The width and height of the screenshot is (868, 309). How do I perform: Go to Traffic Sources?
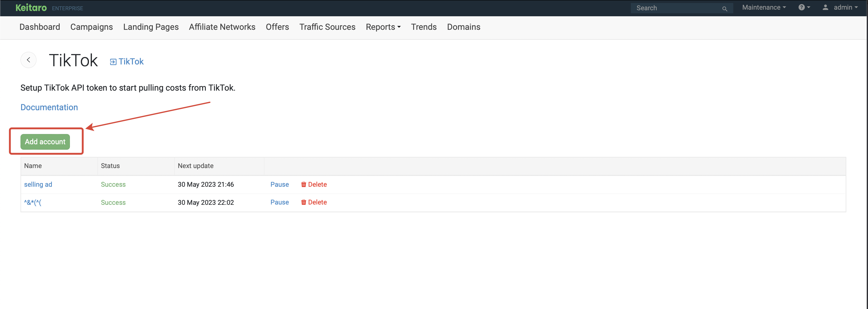(327, 27)
